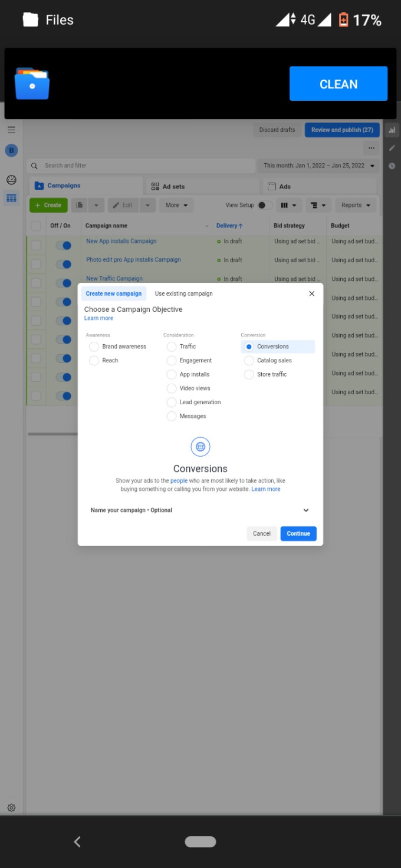Screen dimensions: 401x868
Task: Tap the blue Files app icon in the notification
Action: point(32,84)
